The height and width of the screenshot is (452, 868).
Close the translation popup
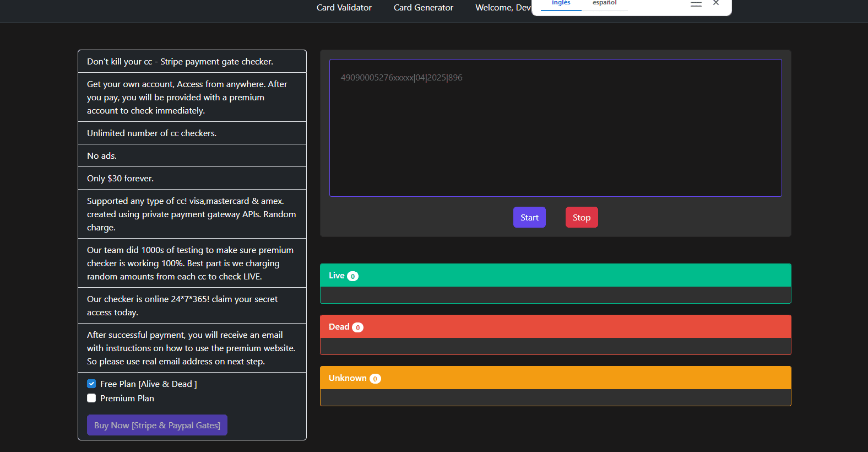[x=716, y=3]
